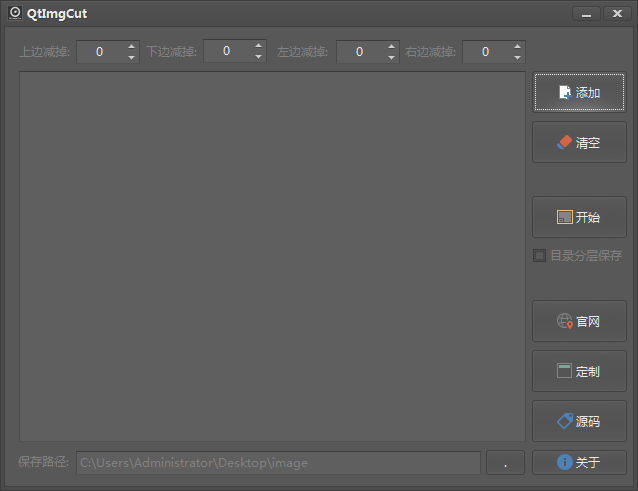Increase the 右边减掉 value with up arrow
Screen dimensions: 638x491
(517, 46)
